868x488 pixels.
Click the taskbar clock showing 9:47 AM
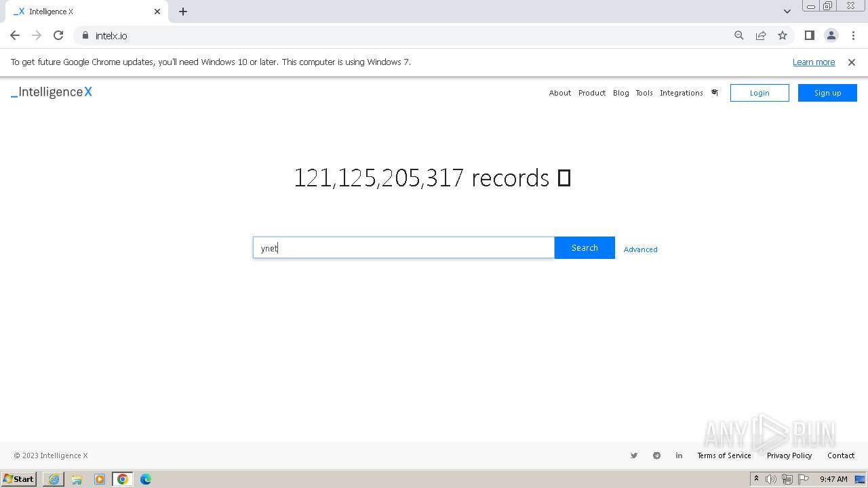(833, 479)
